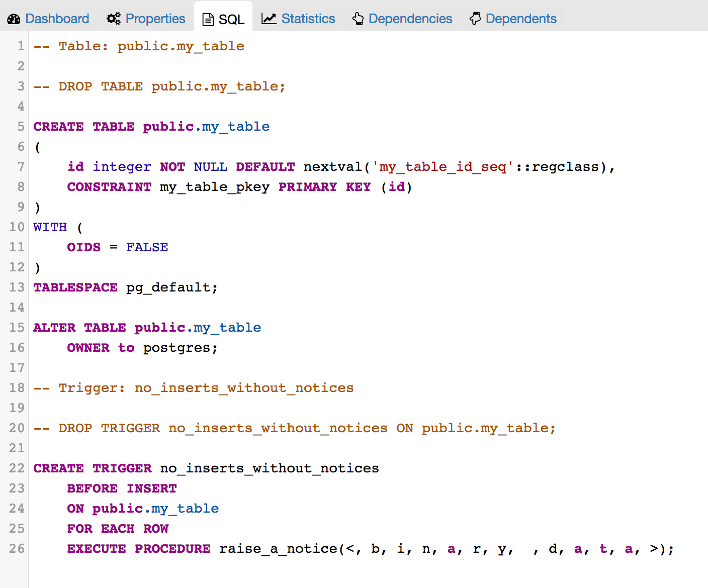Click line number 1 in the gutter
This screenshot has height=588, width=708.
pos(21,46)
